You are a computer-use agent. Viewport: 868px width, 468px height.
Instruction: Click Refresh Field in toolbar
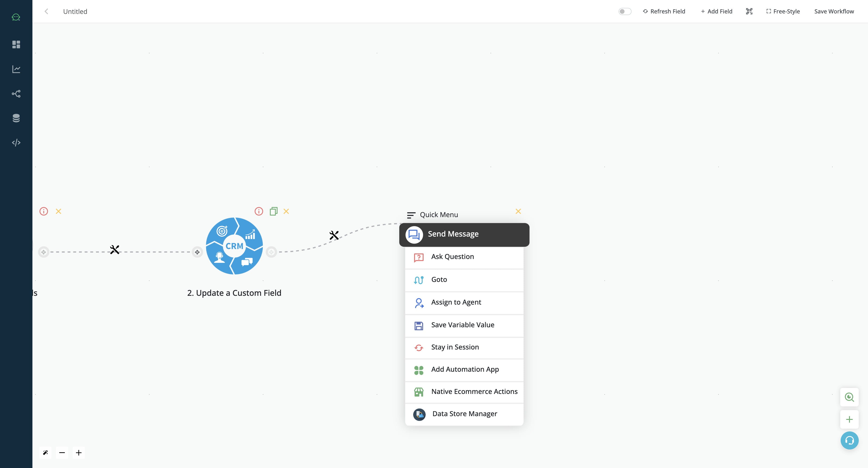point(664,11)
